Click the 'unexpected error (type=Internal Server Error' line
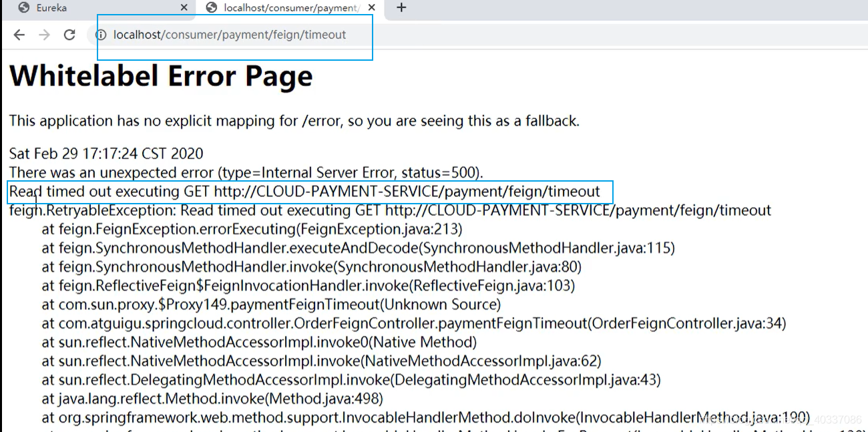868x432 pixels. click(246, 172)
